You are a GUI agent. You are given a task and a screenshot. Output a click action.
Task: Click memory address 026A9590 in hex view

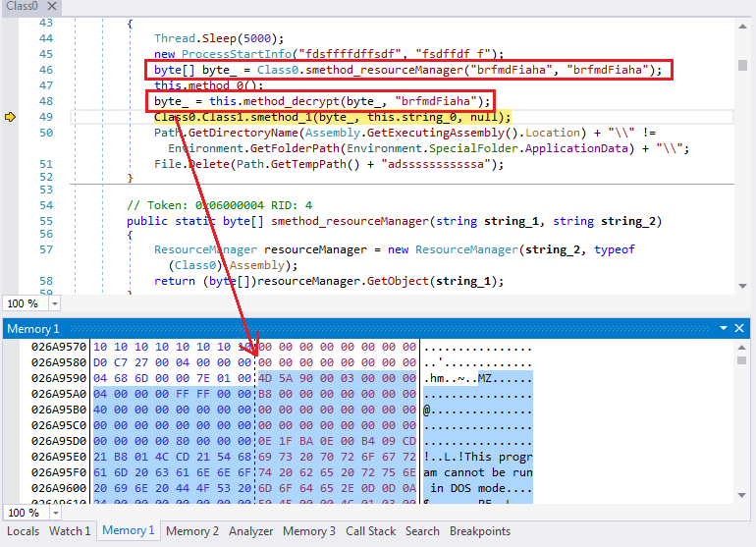pos(59,378)
